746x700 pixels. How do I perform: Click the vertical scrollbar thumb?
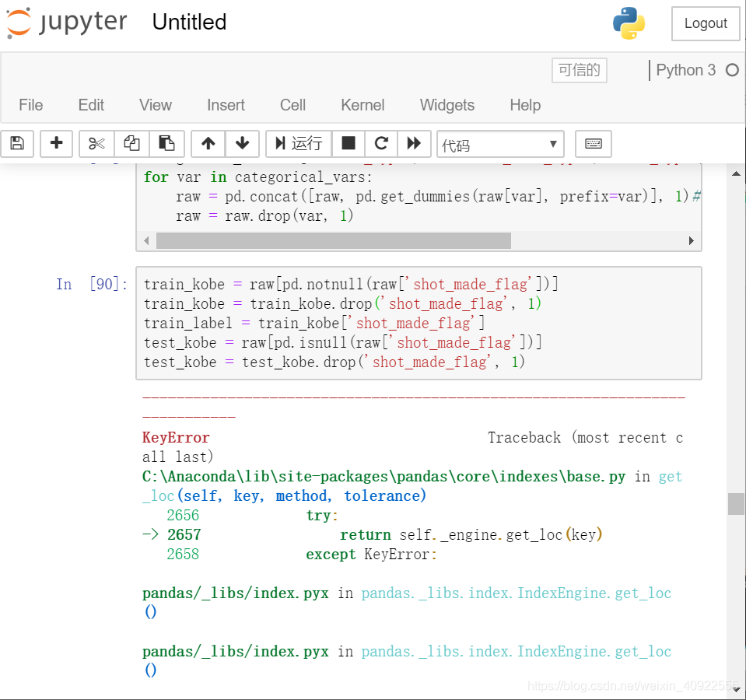tap(736, 504)
